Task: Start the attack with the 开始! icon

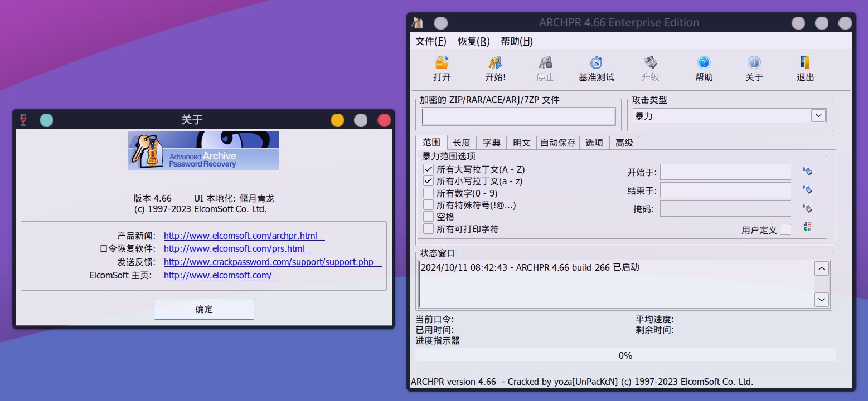Action: [495, 62]
